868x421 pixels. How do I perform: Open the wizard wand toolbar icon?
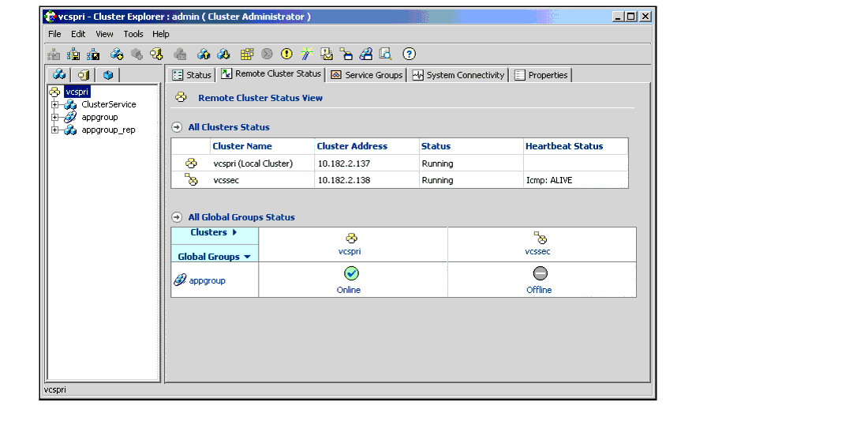[x=306, y=55]
